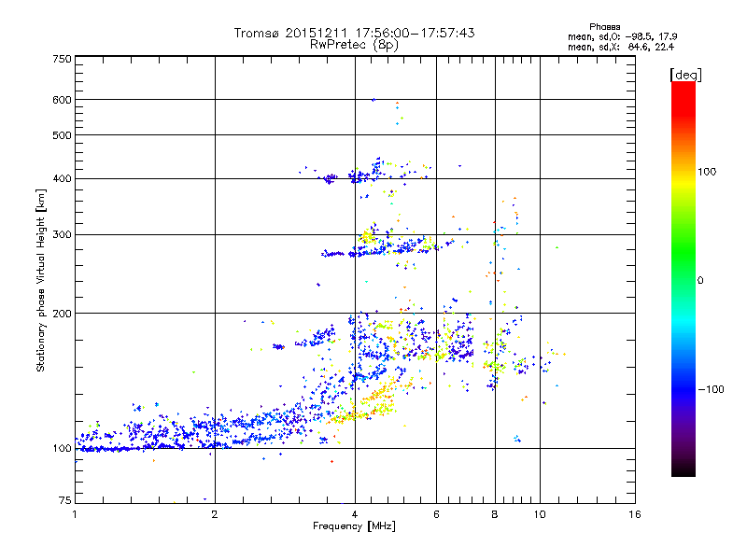Click the "Frequency [MHz]" axis label
The image size is (747, 560).
[354, 526]
